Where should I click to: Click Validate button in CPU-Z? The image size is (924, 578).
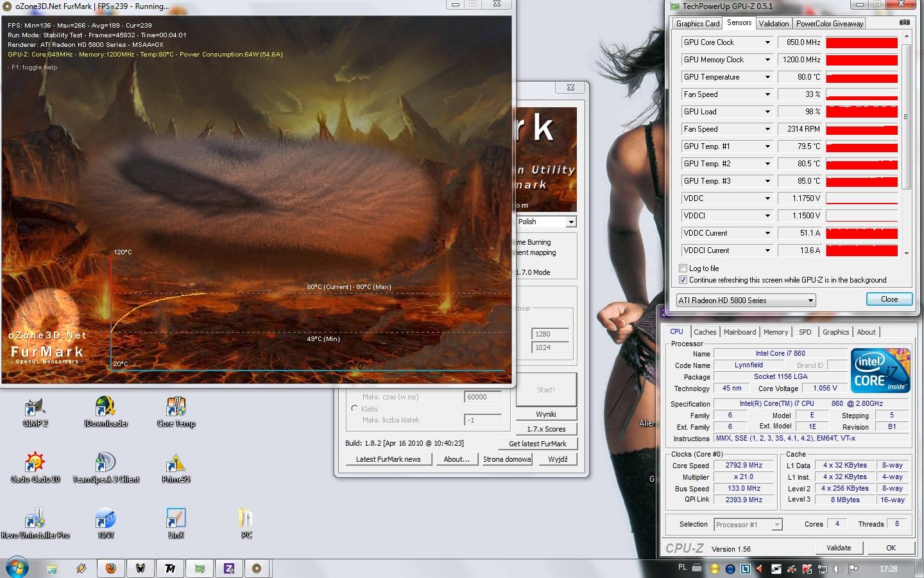(839, 548)
